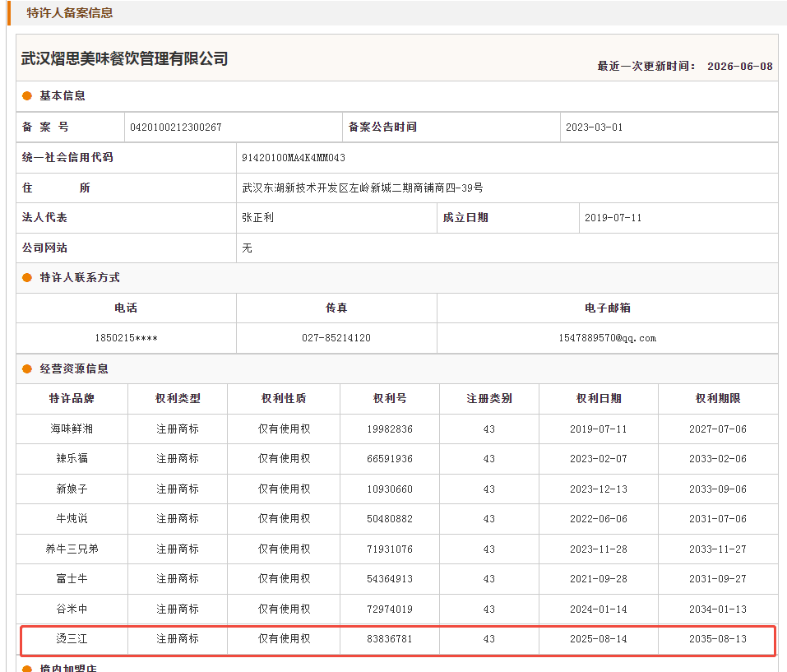Select brand cell 辣乐福
This screenshot has width=787, height=672.
coord(72,458)
